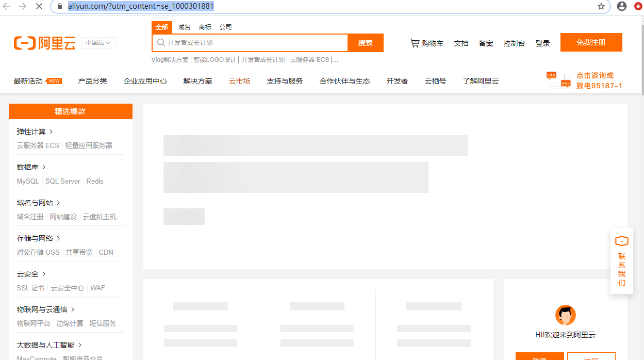The height and width of the screenshot is (360, 644).
Task: Click the 阿里云 logo
Action: (x=44, y=43)
